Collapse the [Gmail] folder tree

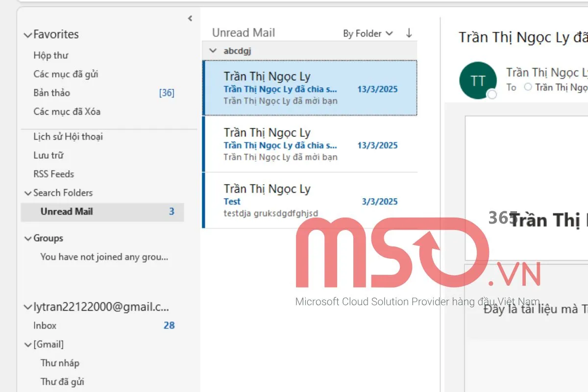(x=28, y=344)
